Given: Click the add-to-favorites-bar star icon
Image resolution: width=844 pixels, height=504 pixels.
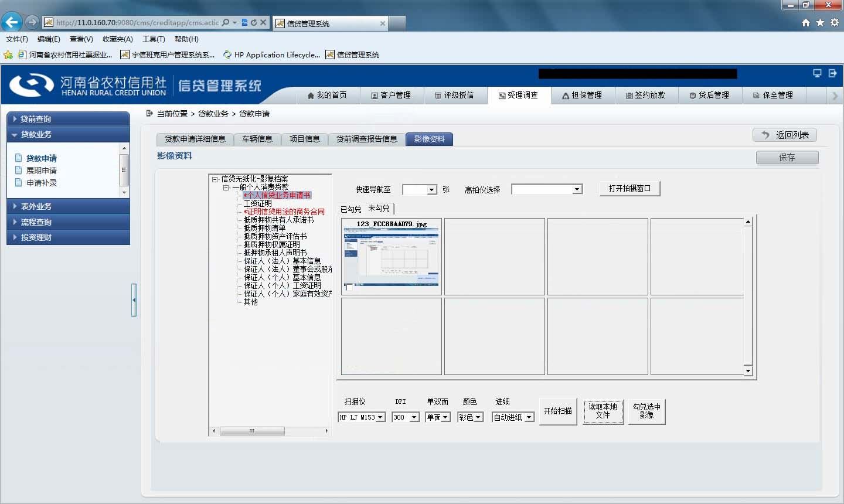Looking at the screenshot, I should (8, 55).
